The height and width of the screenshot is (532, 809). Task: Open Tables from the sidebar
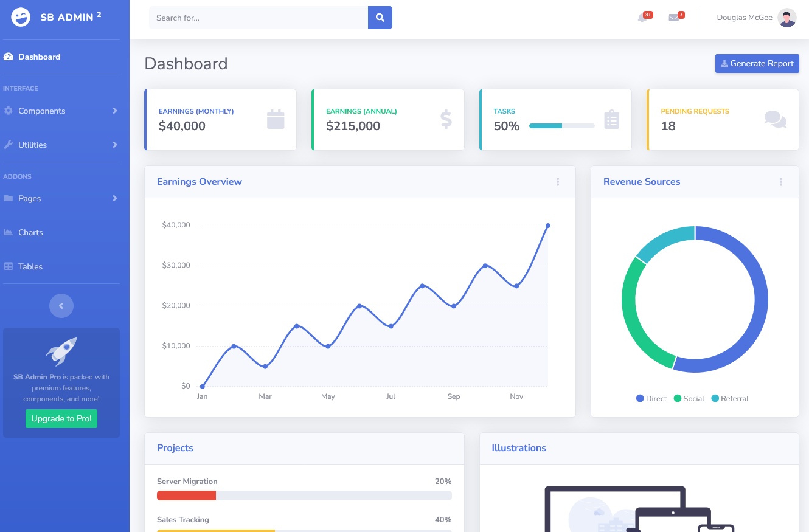pyautogui.click(x=61, y=266)
